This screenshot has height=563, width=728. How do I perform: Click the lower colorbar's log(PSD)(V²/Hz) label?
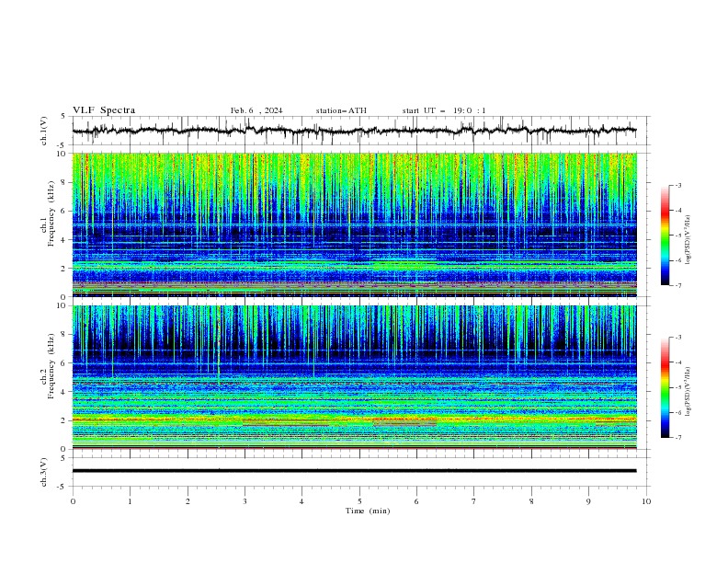coord(688,392)
